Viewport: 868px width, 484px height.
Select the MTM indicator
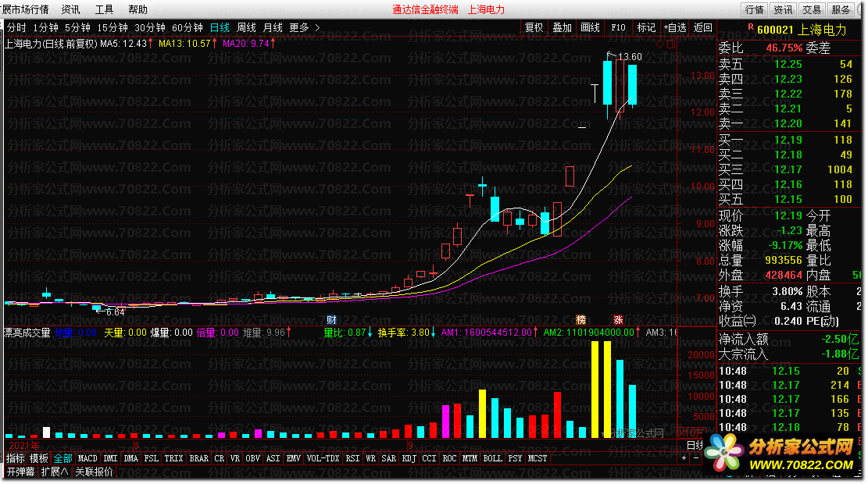click(x=470, y=458)
